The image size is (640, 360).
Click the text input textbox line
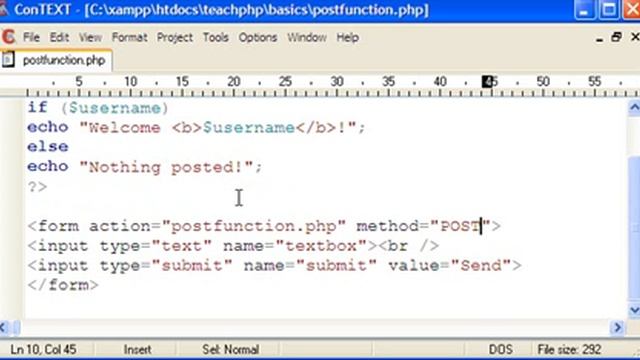point(233,246)
